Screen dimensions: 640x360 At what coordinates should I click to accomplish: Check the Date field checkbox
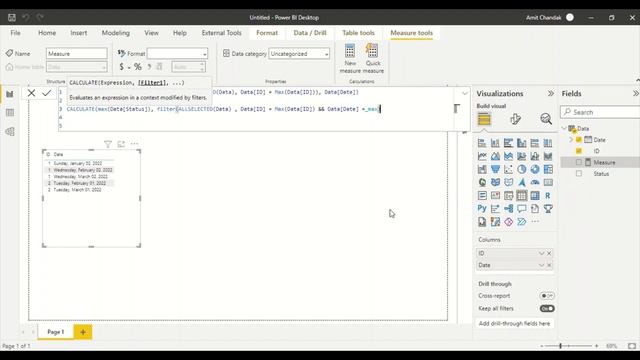(x=579, y=140)
